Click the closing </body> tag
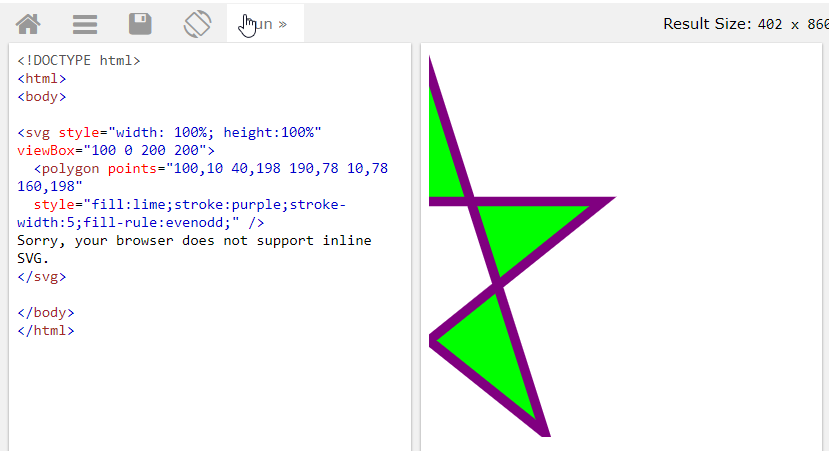Screen dimensions: 829x451 pyautogui.click(x=46, y=312)
